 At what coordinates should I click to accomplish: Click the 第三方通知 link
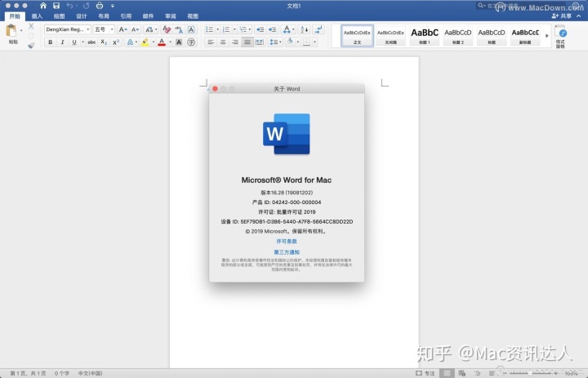coord(287,252)
